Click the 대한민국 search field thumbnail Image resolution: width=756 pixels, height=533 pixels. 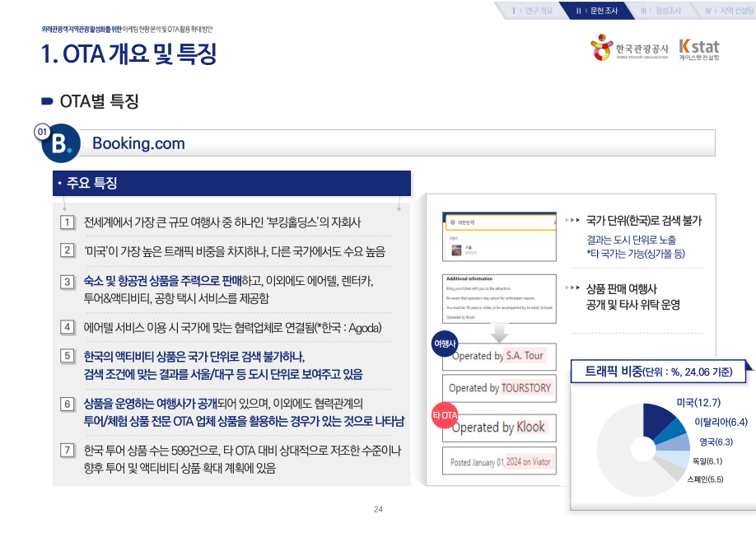(x=499, y=236)
